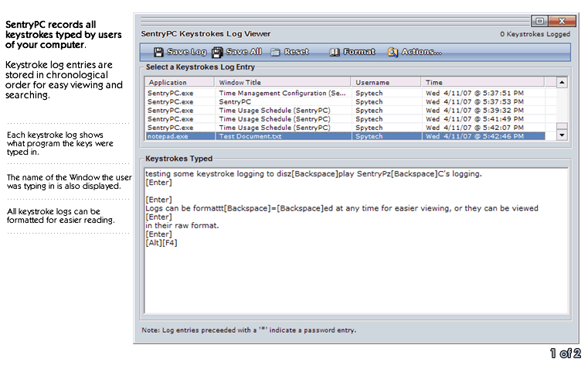
Task: Click the Save Log button label
Action: (x=186, y=52)
